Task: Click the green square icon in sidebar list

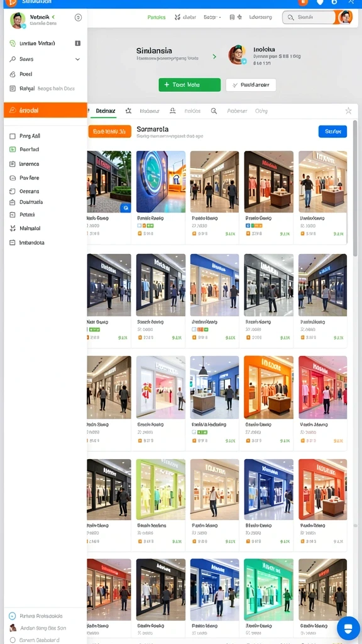Action: 13,150
